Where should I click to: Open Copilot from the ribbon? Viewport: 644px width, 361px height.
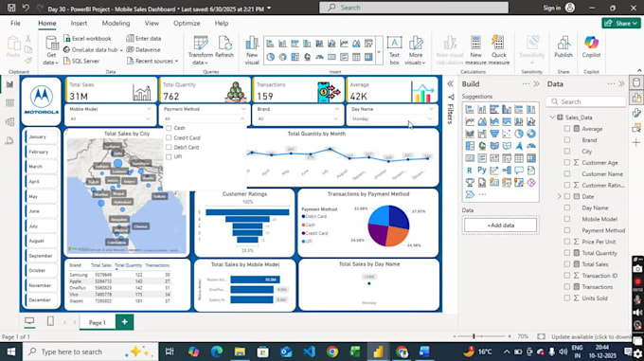[x=591, y=46]
